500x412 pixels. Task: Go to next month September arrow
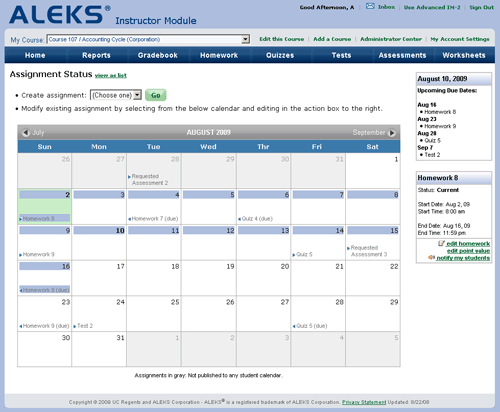[392, 133]
